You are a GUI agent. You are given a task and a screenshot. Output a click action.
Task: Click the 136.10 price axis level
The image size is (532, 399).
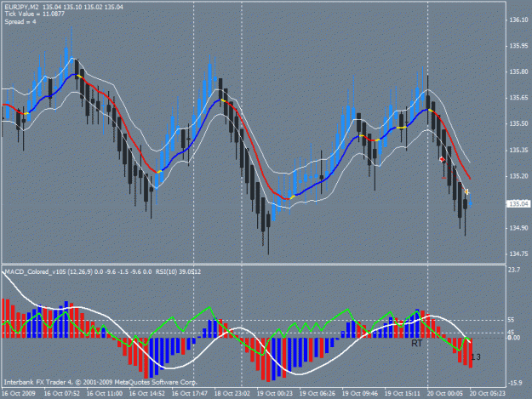click(518, 20)
